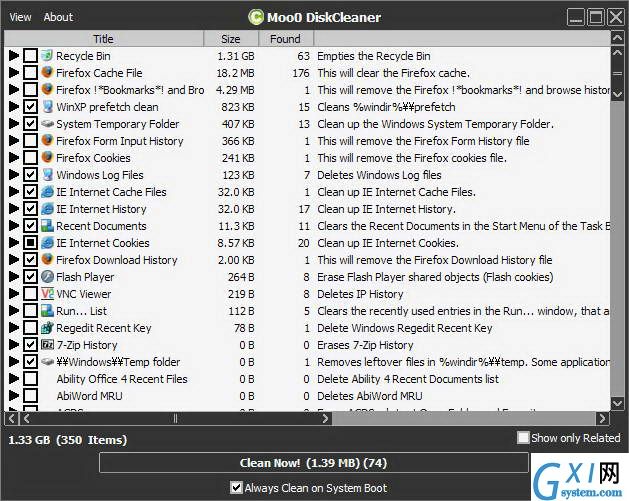
Task: Select the 'AbiWord MRU' title text
Action: [89, 396]
